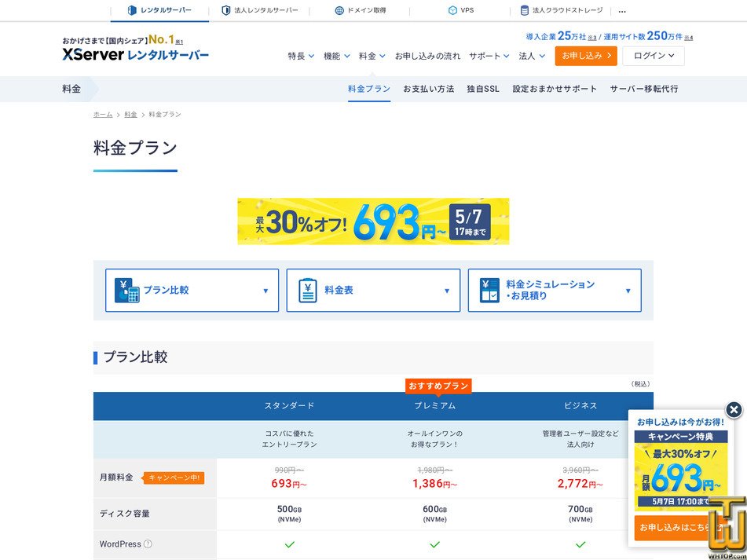Click the 導入企業 25万社 statistic text
This screenshot has width=747, height=560.
click(561, 36)
